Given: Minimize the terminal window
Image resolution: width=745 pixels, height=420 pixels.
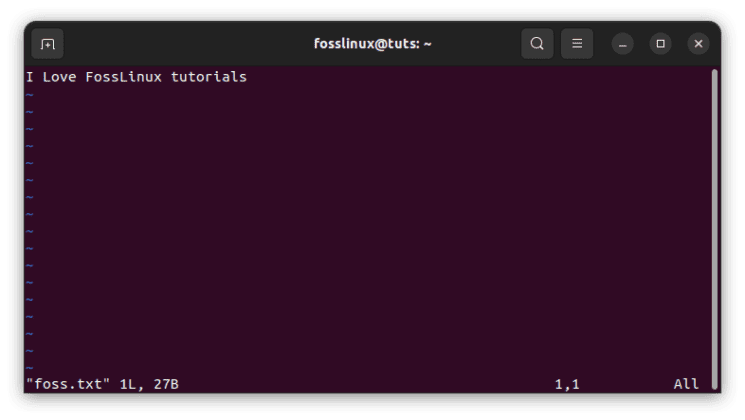Looking at the screenshot, I should point(622,44).
